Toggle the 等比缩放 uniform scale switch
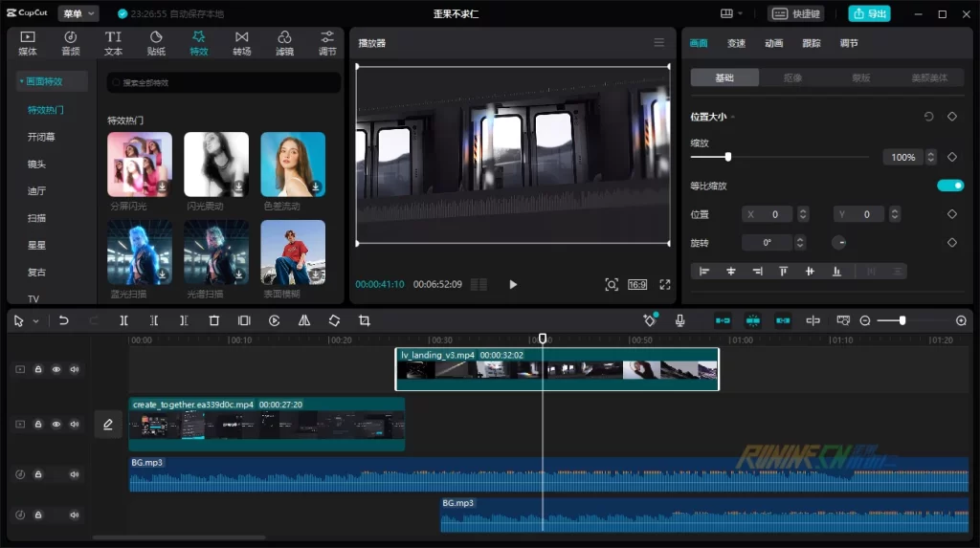Viewport: 980px width, 548px height. tap(949, 186)
